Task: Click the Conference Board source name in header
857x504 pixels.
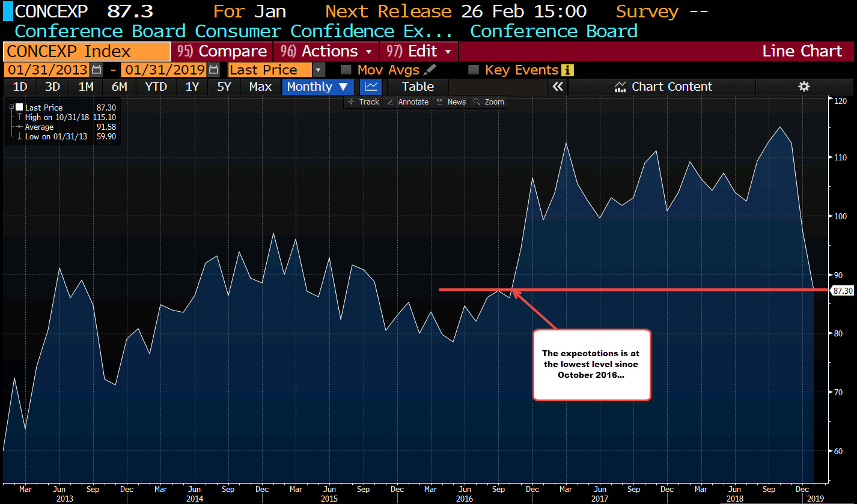Action: point(554,31)
